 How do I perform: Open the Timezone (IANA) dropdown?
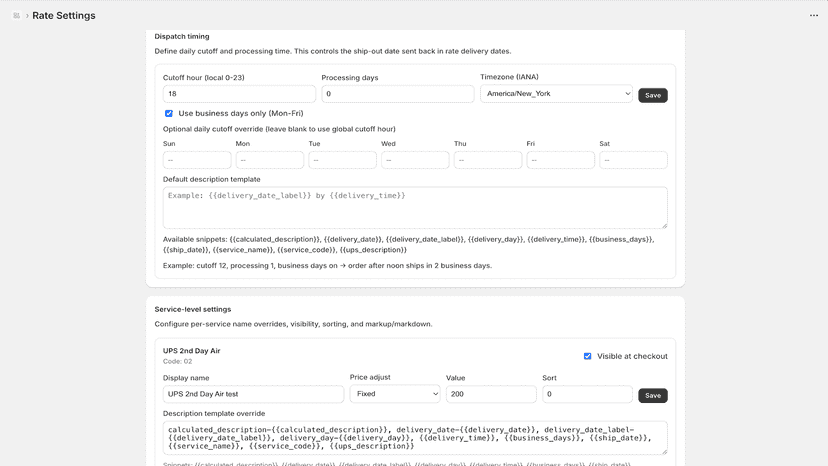[x=557, y=94]
